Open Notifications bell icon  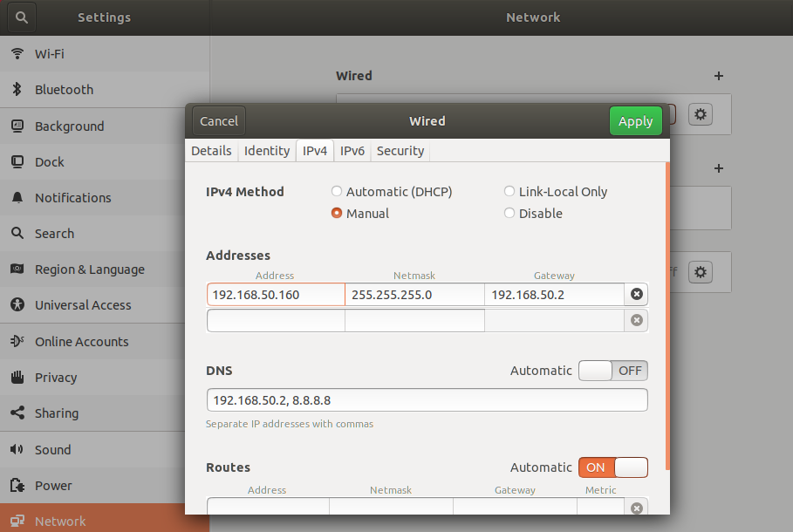(x=17, y=197)
